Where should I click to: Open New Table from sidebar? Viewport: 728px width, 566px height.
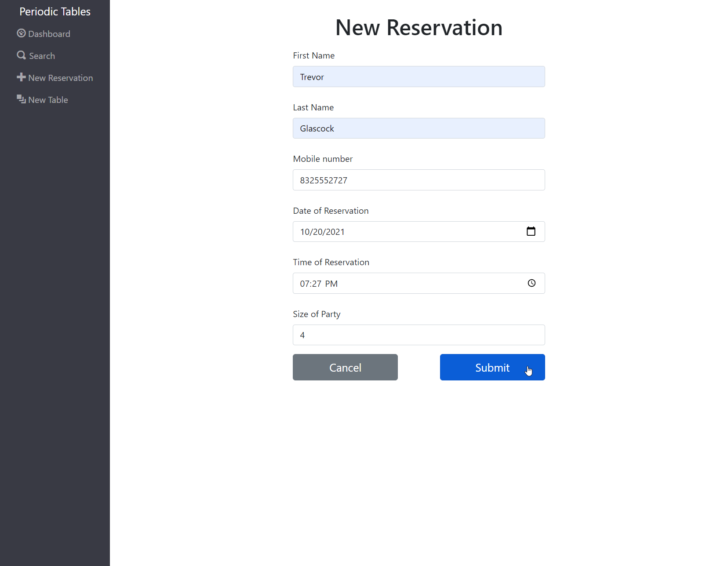pos(42,100)
